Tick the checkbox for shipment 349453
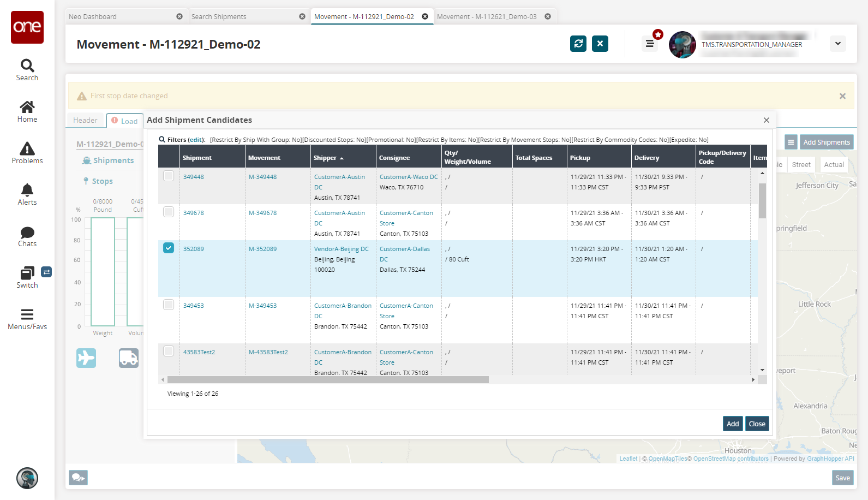Screen dimensions: 868x500 tap(169, 305)
